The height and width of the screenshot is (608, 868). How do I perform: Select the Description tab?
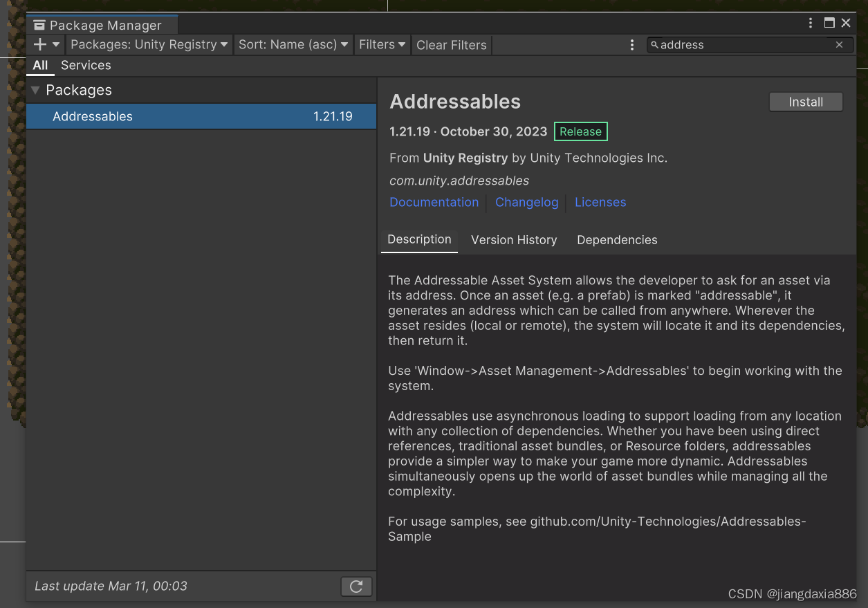(419, 239)
